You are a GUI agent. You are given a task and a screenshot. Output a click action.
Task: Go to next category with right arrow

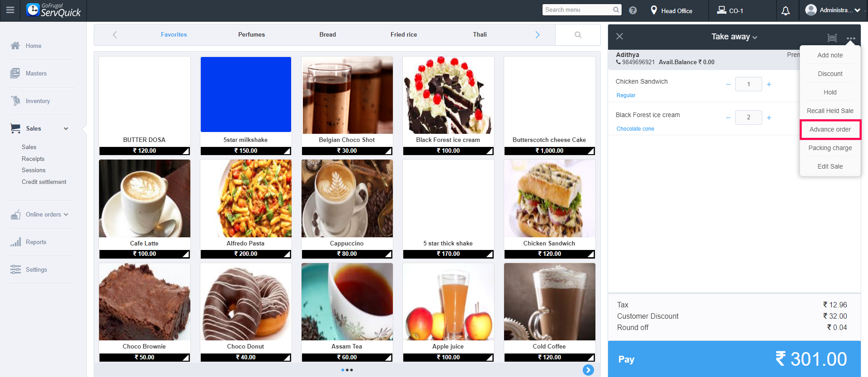coord(538,35)
